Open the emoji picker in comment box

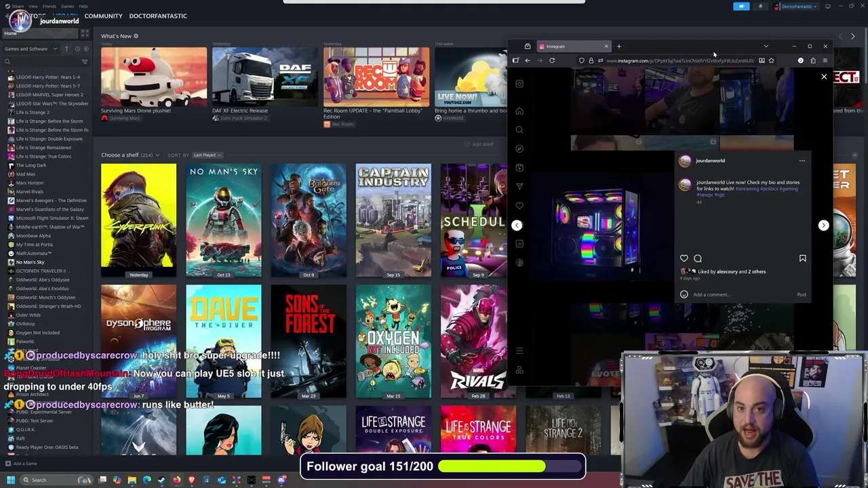[684, 295]
